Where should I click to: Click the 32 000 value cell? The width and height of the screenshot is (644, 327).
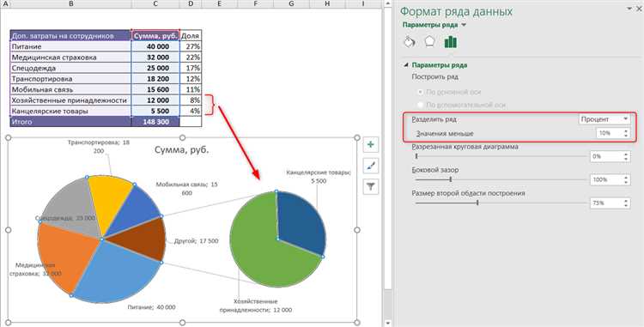pos(155,57)
